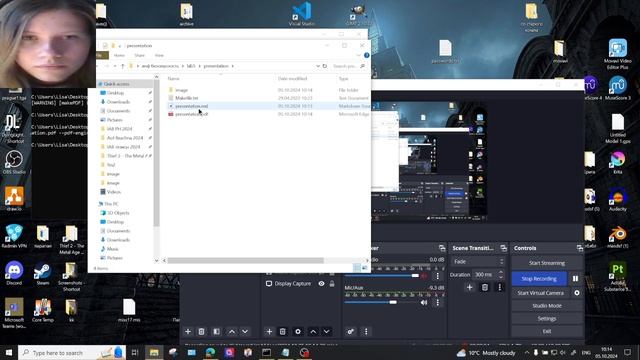Open Discord desktop shortcut
Image resolution: width=640 pixels, height=360 pixels.
pyautogui.click(x=14, y=273)
